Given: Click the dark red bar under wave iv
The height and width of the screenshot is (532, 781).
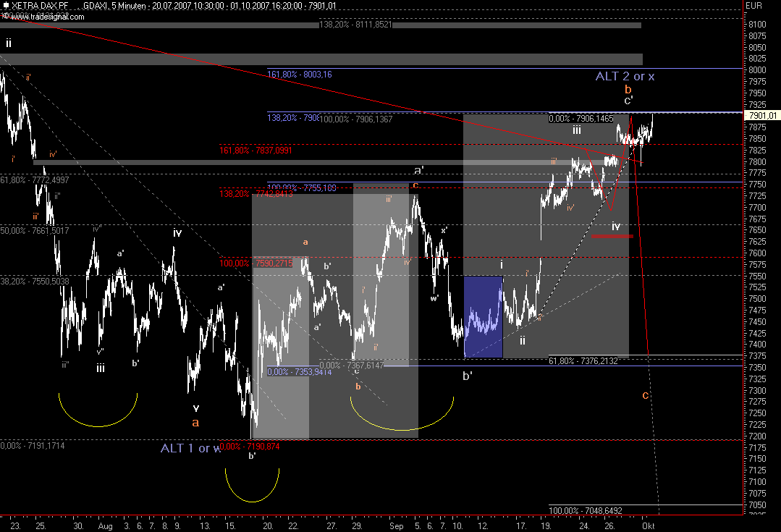Looking at the screenshot, I should [x=612, y=236].
